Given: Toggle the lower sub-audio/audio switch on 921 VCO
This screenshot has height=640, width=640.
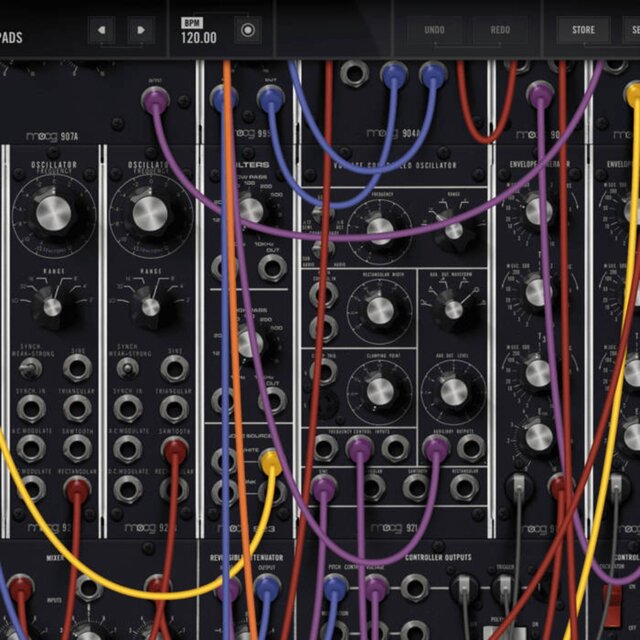Looking at the screenshot, I should pyautogui.click(x=322, y=248).
